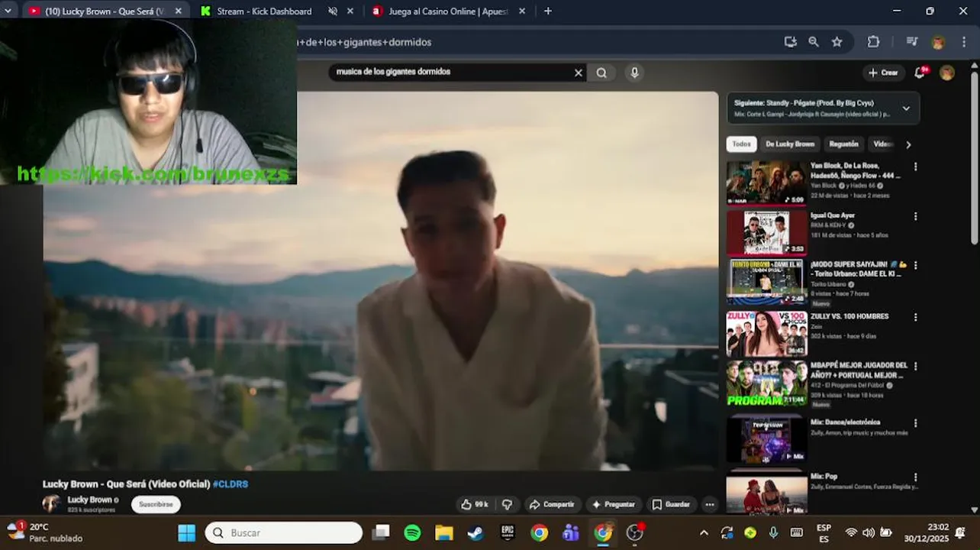The width and height of the screenshot is (980, 550).
Task: Click the Windows Start button
Action: [187, 532]
